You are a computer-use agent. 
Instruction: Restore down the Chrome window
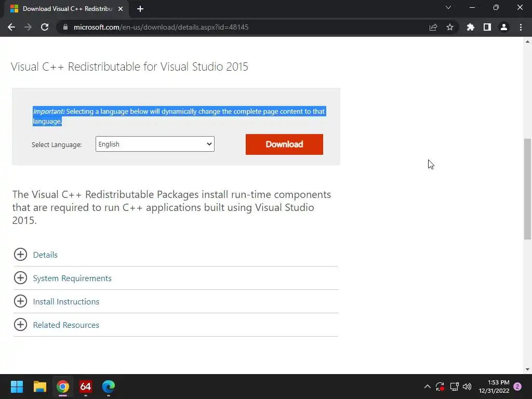coord(496,7)
